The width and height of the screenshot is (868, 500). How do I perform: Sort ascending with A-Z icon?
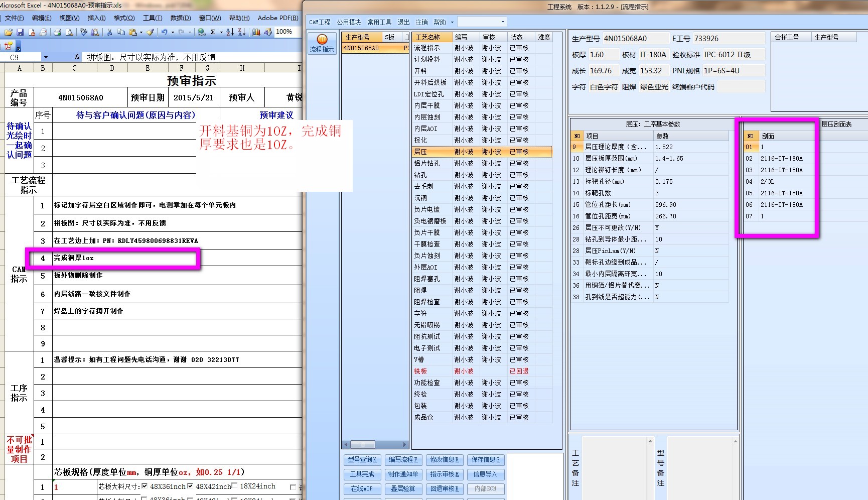click(230, 32)
